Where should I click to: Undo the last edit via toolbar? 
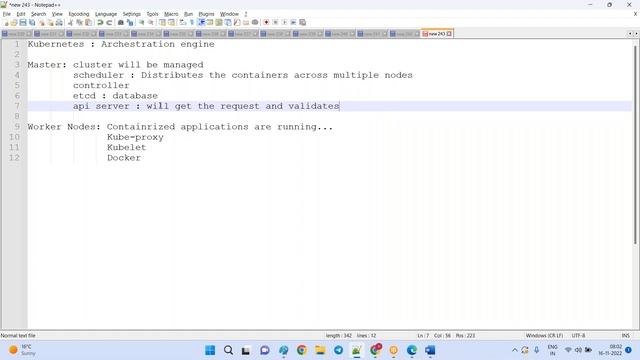[x=100, y=22]
